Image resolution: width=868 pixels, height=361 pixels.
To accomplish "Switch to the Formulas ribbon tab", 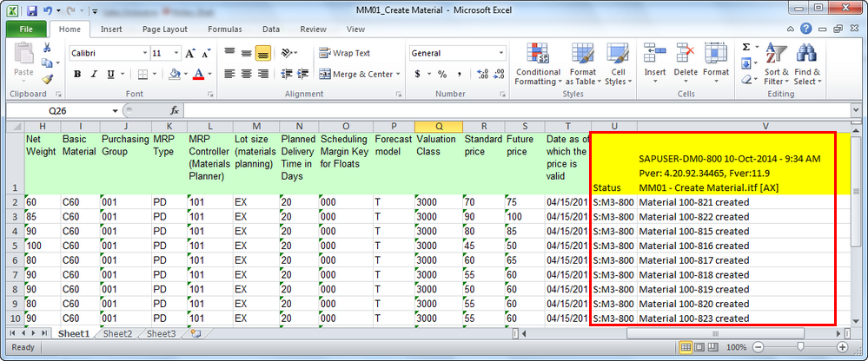I will click(x=224, y=29).
